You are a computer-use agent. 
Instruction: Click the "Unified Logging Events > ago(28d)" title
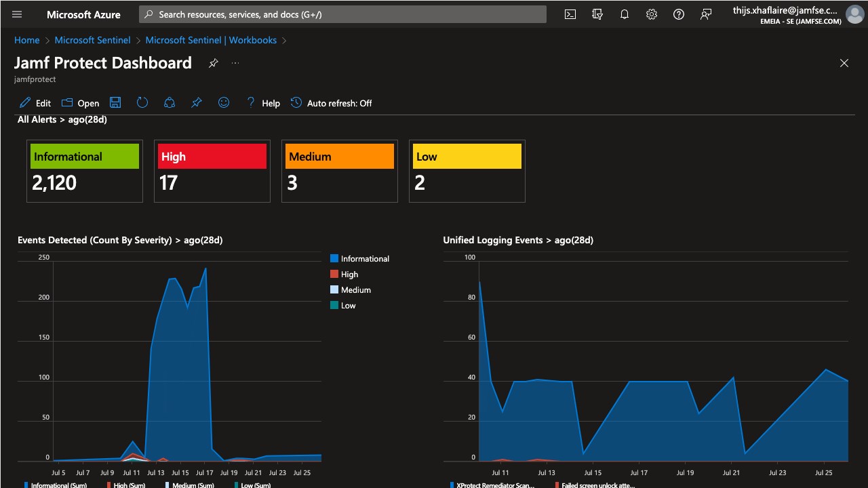518,240
